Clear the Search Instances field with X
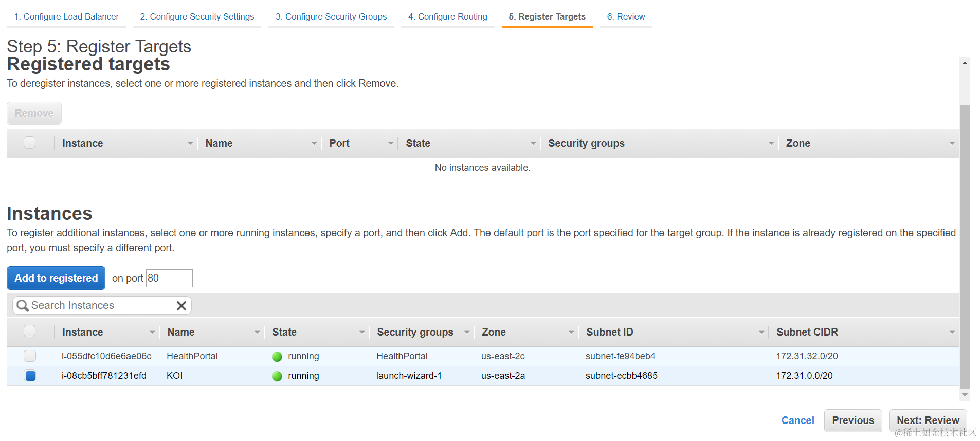The image size is (980, 441). tap(181, 306)
